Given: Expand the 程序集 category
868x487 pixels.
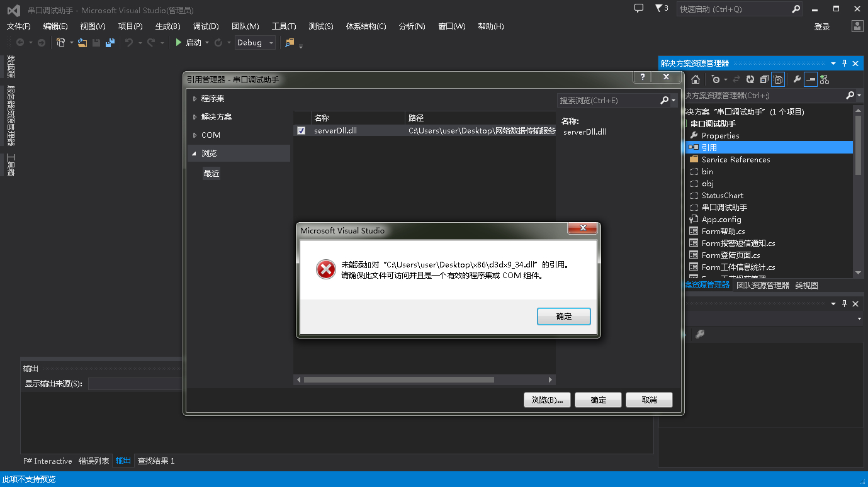Looking at the screenshot, I should pyautogui.click(x=195, y=99).
